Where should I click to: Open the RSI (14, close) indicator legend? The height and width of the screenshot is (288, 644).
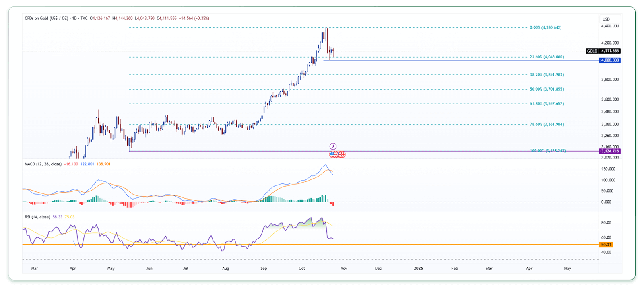tap(37, 217)
